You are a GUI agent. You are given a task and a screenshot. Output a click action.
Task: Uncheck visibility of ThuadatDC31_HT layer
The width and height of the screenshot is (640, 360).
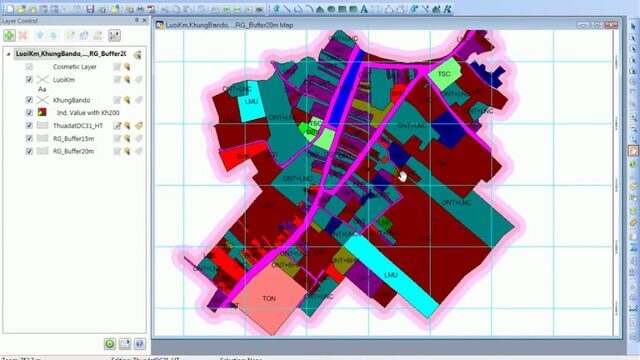pos(29,125)
